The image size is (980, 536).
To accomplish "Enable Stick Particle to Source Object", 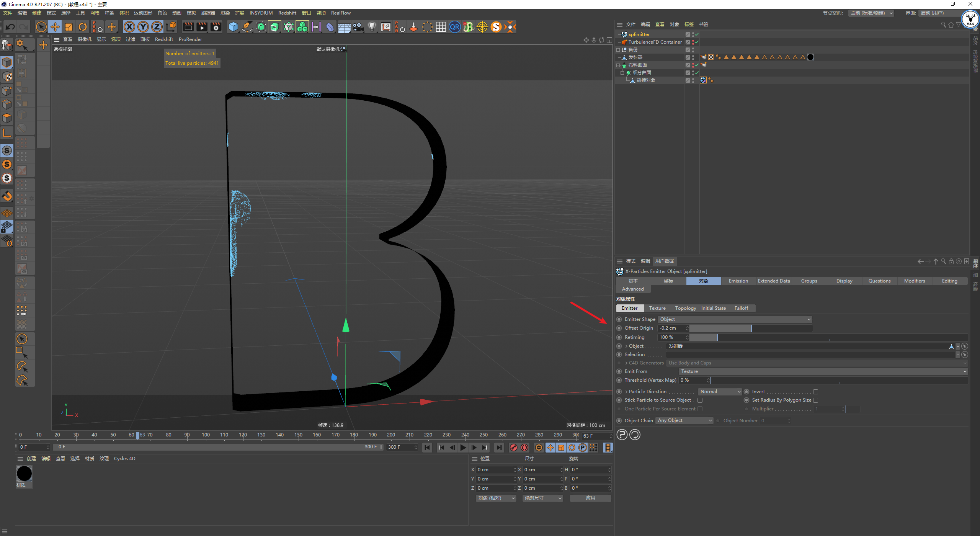I will (700, 400).
